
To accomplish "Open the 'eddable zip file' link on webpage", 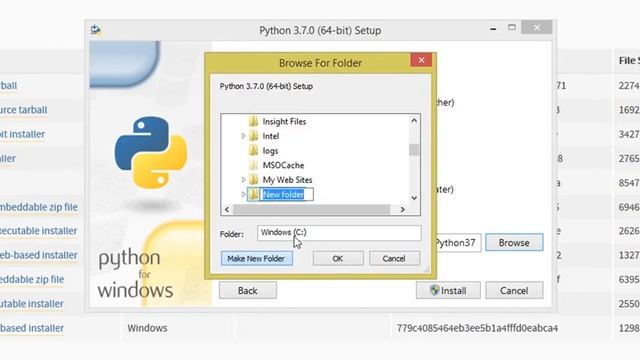I will (x=32, y=280).
